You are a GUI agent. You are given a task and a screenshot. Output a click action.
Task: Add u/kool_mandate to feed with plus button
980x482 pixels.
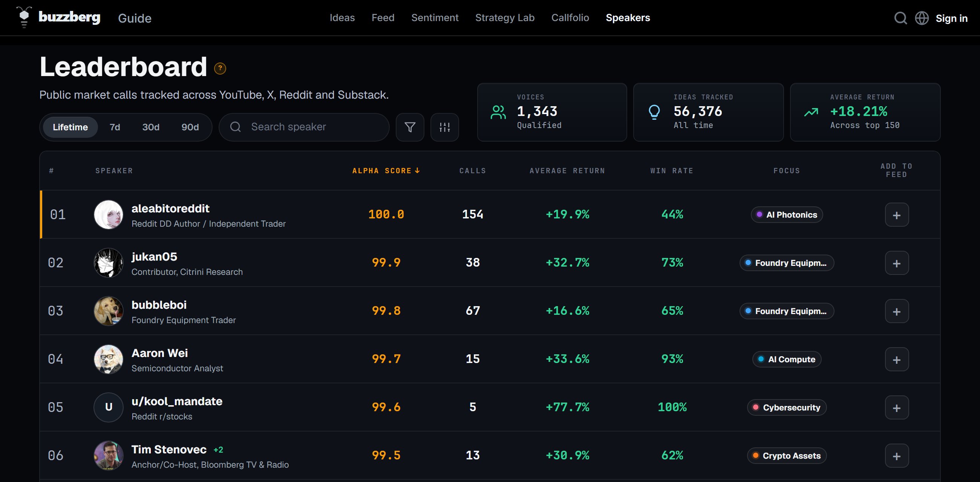point(897,407)
